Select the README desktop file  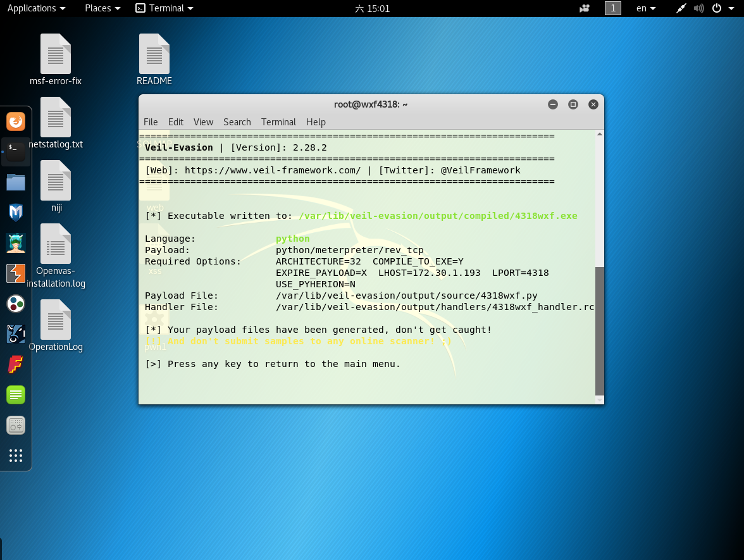pyautogui.click(x=154, y=59)
